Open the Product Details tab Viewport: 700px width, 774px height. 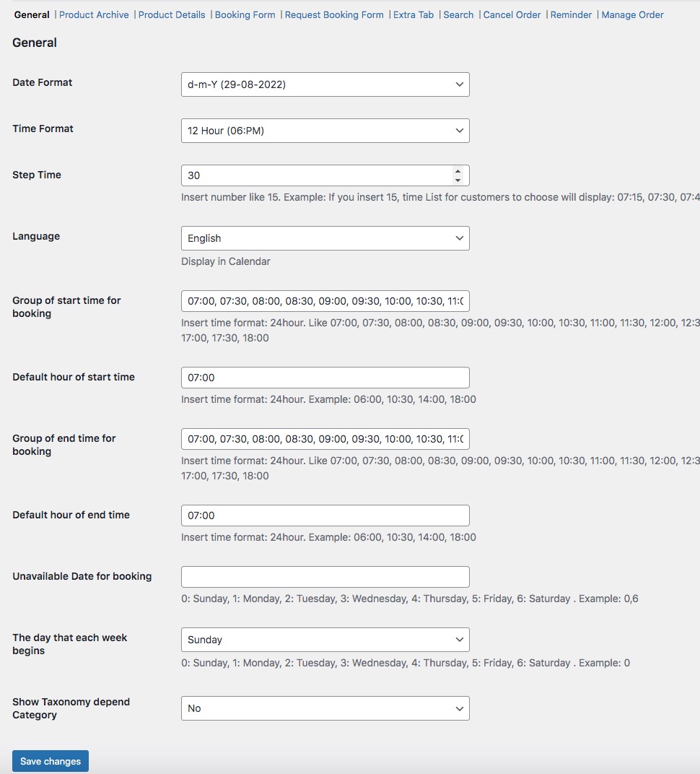172,14
